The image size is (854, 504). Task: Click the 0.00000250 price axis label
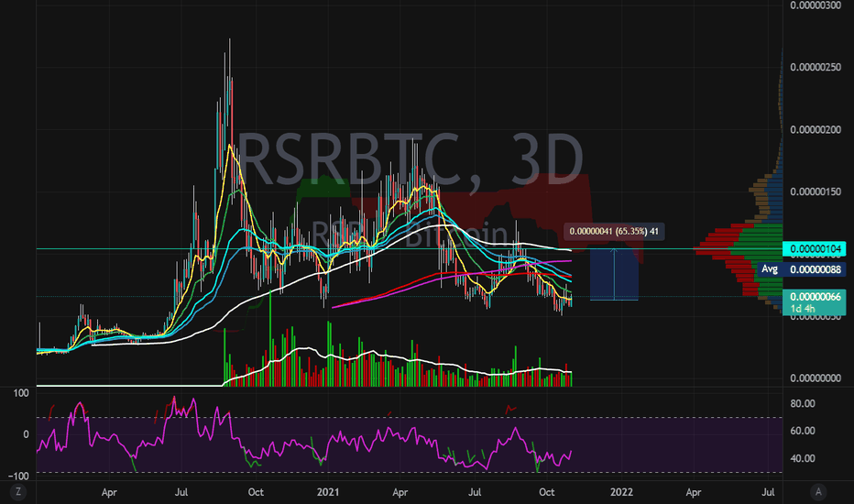(x=816, y=67)
